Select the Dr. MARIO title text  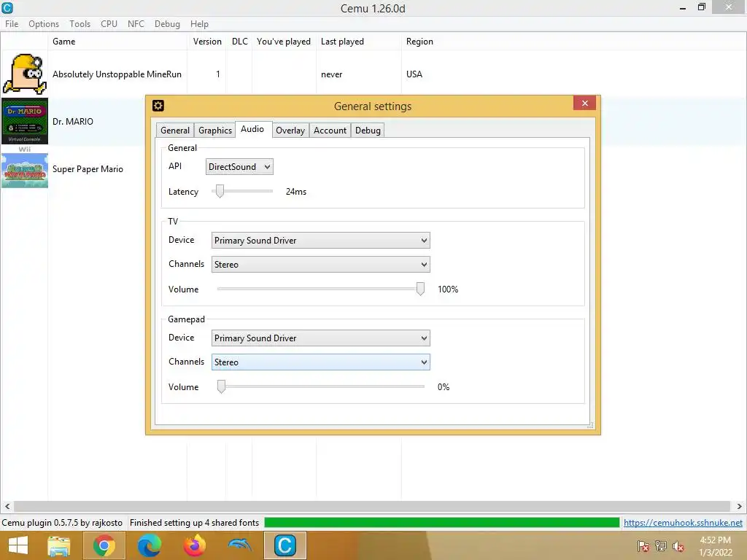73,122
